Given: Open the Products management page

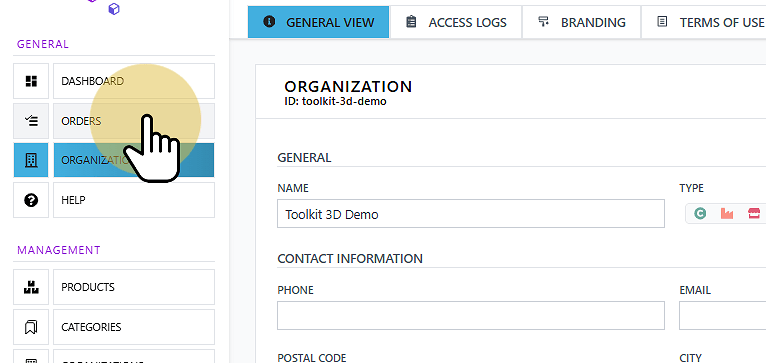Looking at the screenshot, I should pyautogui.click(x=134, y=287).
